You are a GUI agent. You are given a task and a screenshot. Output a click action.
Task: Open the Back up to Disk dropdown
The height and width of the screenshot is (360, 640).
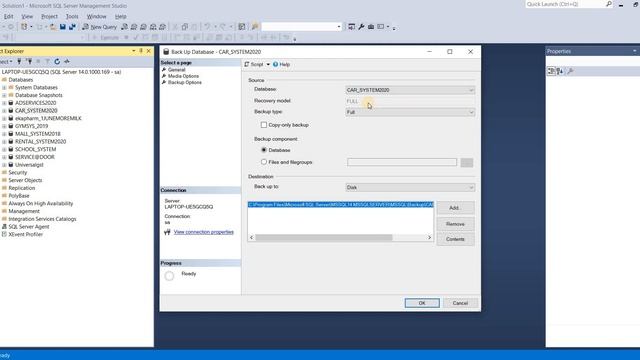(410, 187)
